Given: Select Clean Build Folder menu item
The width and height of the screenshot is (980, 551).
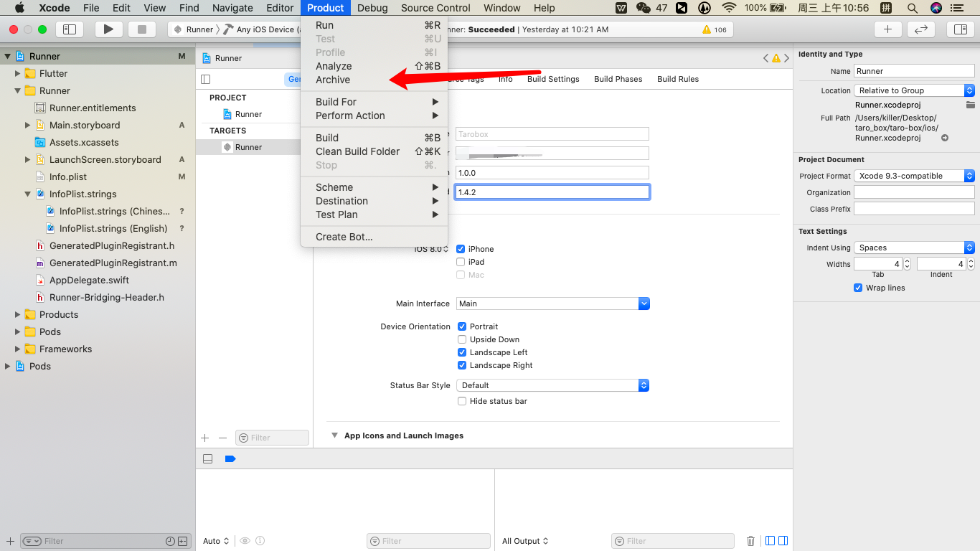Looking at the screenshot, I should click(374, 151).
